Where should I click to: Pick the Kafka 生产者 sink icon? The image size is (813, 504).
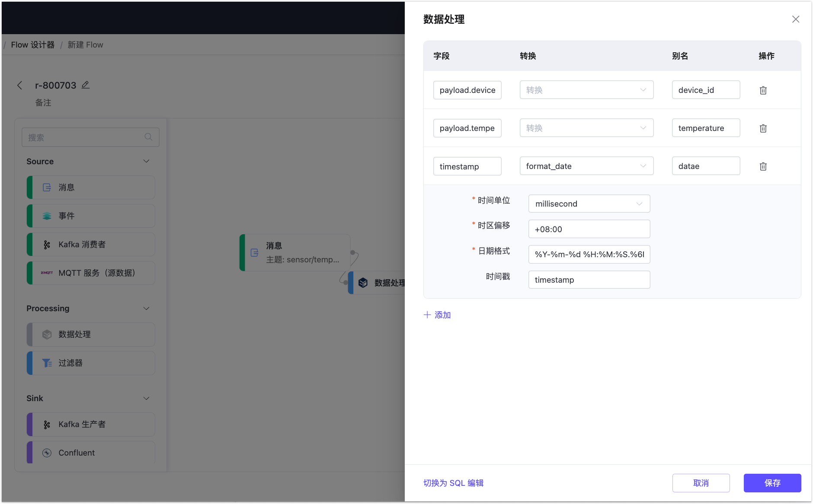click(47, 424)
